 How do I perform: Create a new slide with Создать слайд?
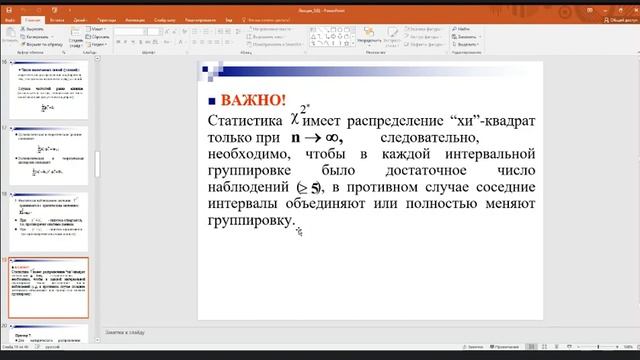[76, 37]
